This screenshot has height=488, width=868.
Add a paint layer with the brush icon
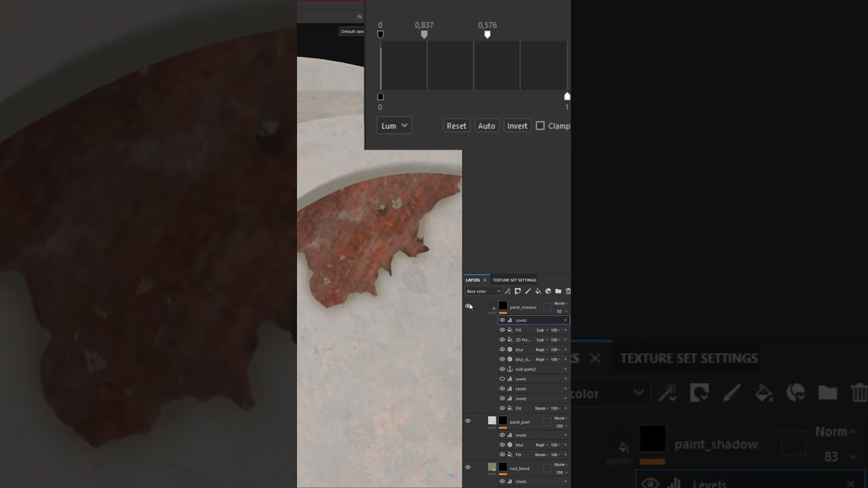[528, 291]
